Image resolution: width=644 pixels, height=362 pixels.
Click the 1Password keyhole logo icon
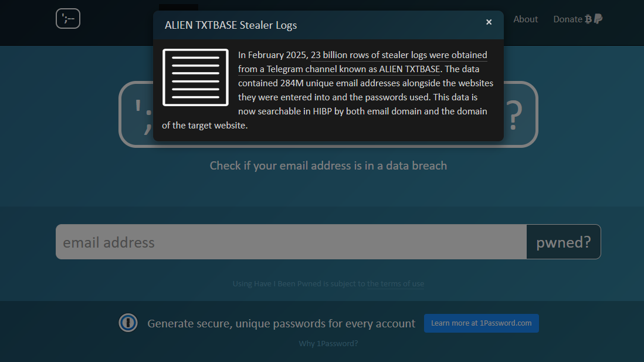click(x=128, y=323)
